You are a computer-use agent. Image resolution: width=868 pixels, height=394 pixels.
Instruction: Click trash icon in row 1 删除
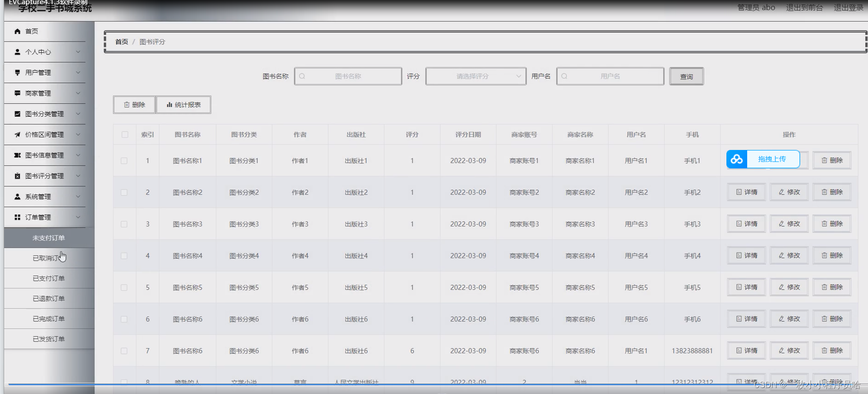click(x=824, y=161)
